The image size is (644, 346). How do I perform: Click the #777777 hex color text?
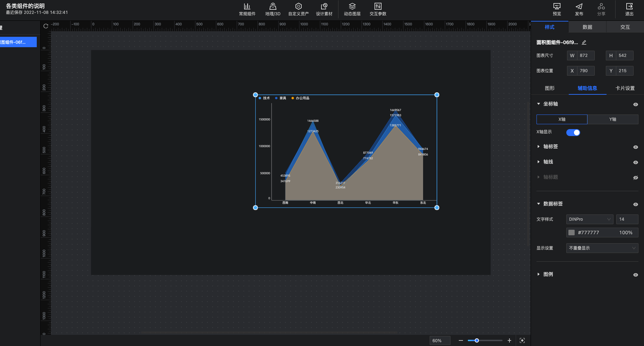pos(589,233)
